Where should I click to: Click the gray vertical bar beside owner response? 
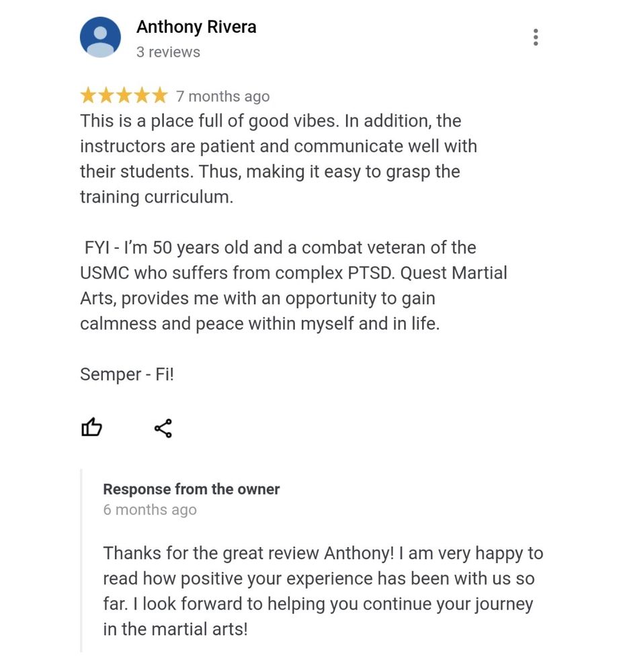tap(81, 560)
